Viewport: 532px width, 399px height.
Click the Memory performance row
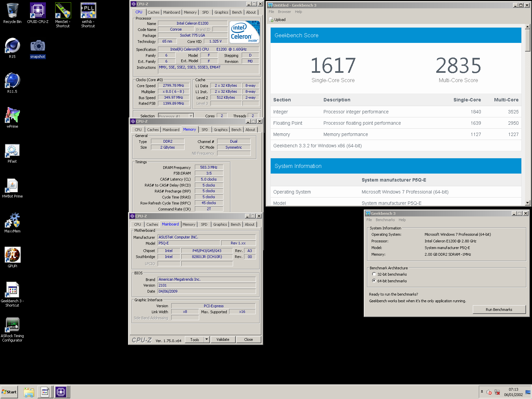(396, 134)
